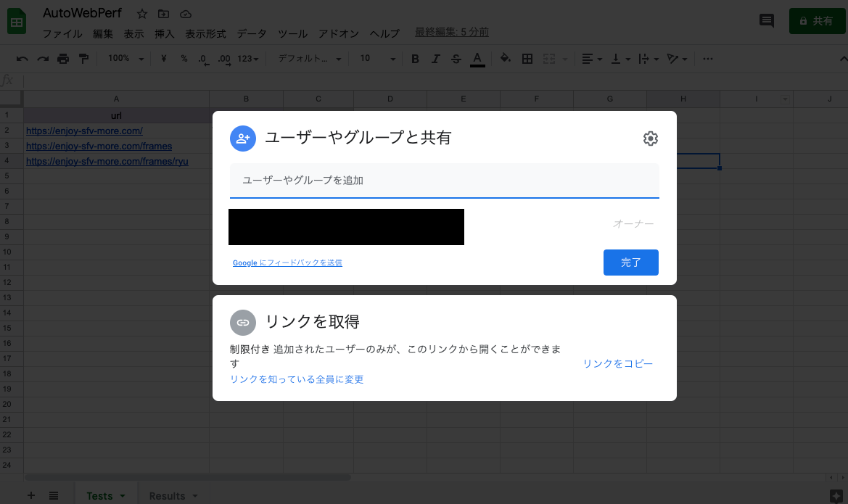The height and width of the screenshot is (504, 848).
Task: Switch to the Tests sheet tab
Action: [99, 496]
